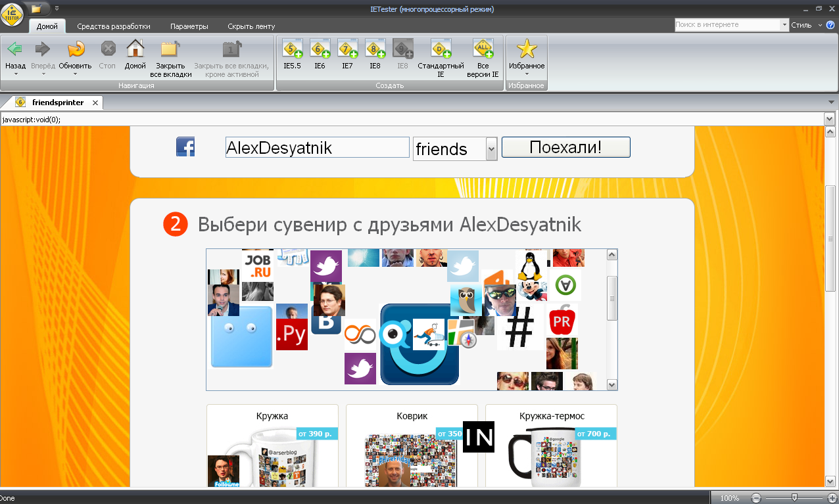The image size is (839, 504).
Task: Open the address bar history dropdown
Action: pos(830,119)
